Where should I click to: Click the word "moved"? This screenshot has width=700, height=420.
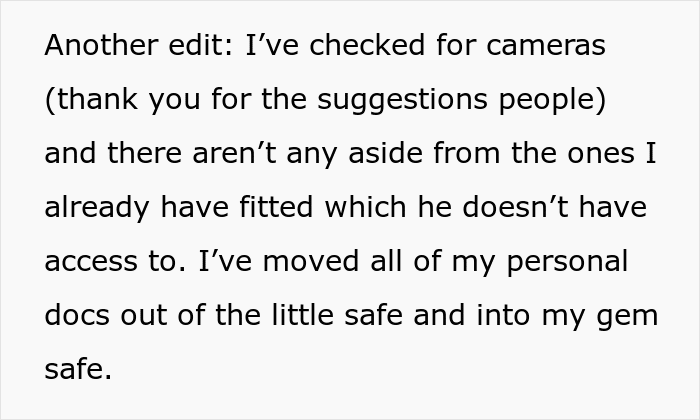[311, 261]
